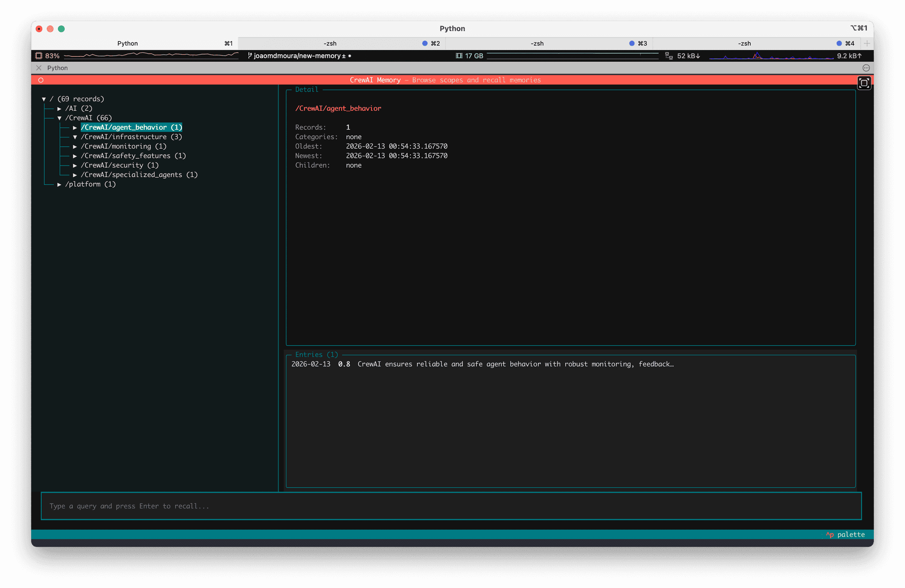Click the circle icon in CrewAI Memory header
Screen dimensions: 905x588
click(41, 80)
